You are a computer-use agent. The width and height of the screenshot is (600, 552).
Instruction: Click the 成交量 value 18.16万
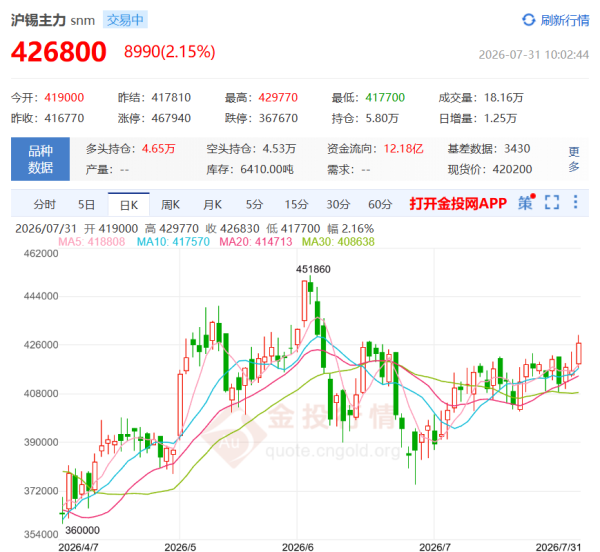tap(504, 98)
